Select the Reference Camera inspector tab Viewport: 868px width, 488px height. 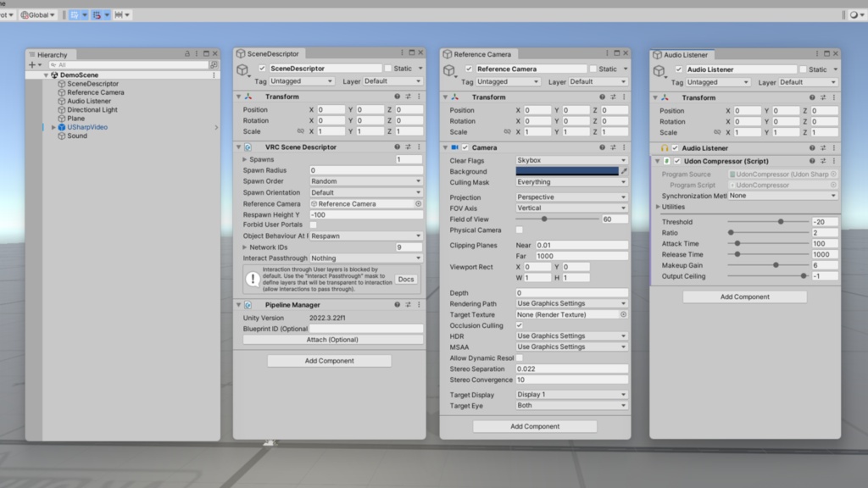478,54
